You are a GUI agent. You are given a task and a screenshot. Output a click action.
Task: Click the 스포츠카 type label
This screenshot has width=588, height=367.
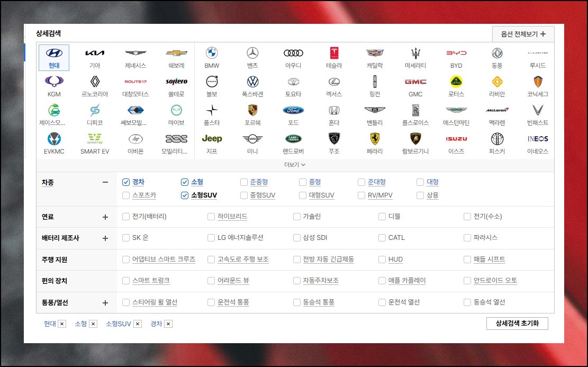click(144, 195)
